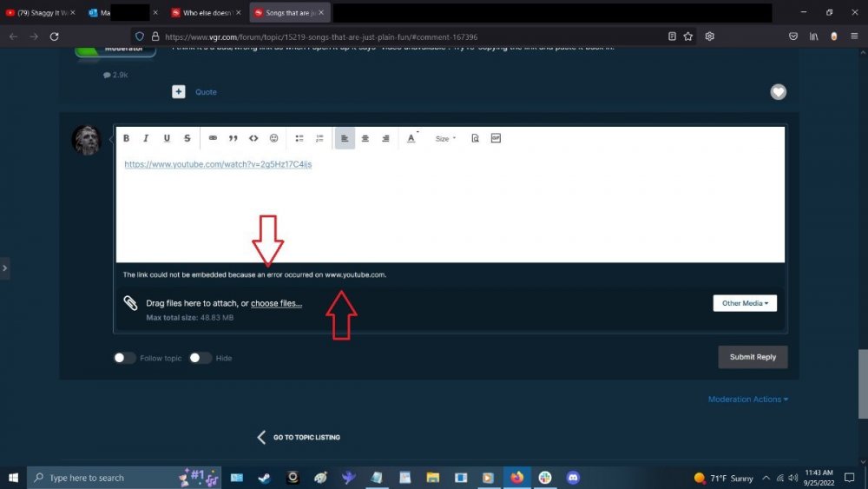Open the emoji picker
Image resolution: width=868 pixels, height=489 pixels.
(274, 138)
